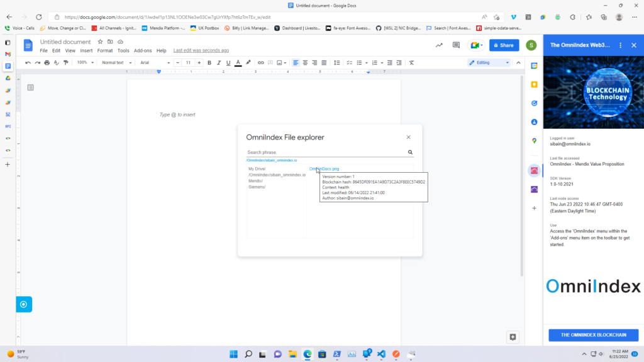Increase font size with plus button
644x362 pixels.
[x=199, y=63]
